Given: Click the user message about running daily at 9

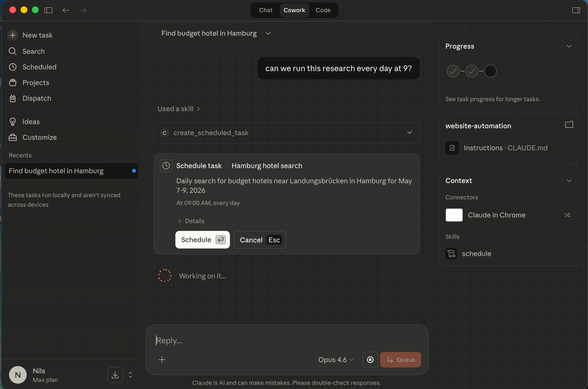Looking at the screenshot, I should tap(338, 68).
